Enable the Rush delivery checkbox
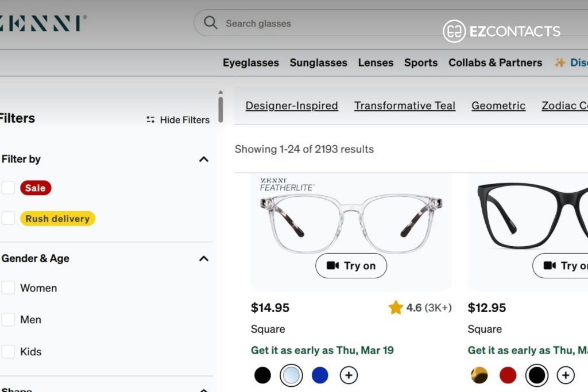Screen dimensions: 588x392 point(8,218)
